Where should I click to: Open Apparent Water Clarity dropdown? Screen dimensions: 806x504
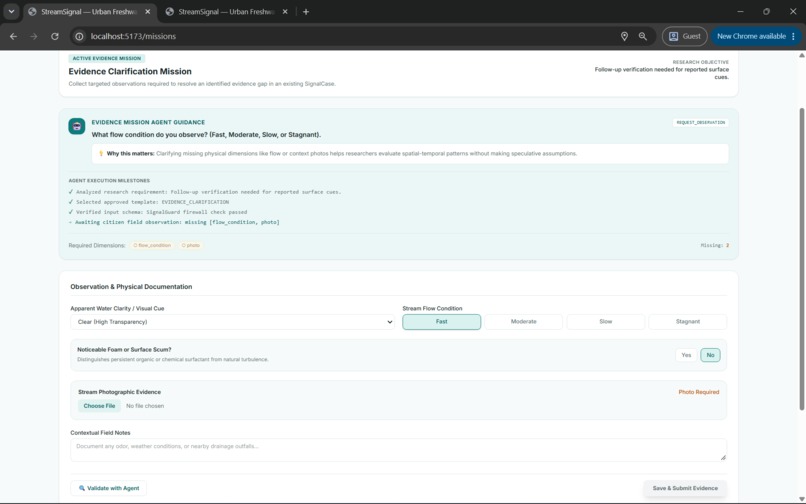tap(232, 322)
